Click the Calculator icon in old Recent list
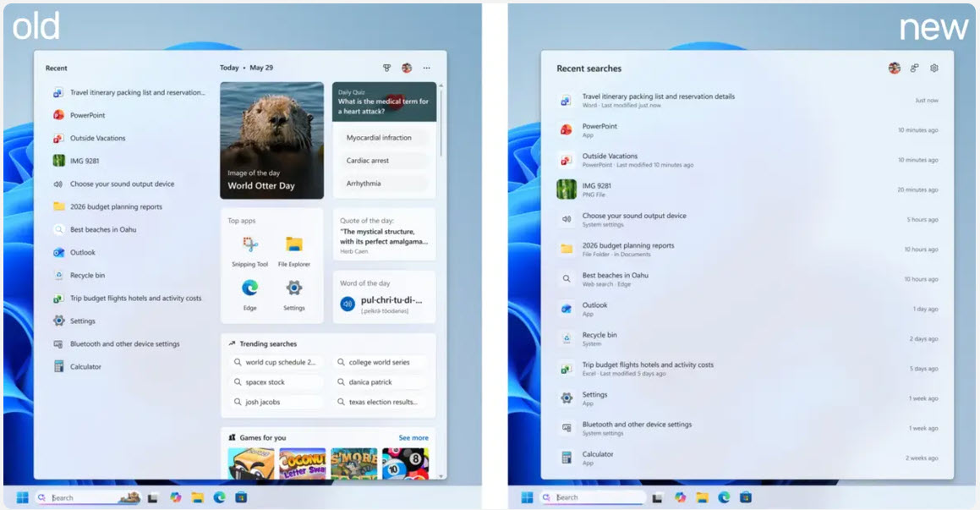This screenshot has height=510, width=980. point(58,367)
